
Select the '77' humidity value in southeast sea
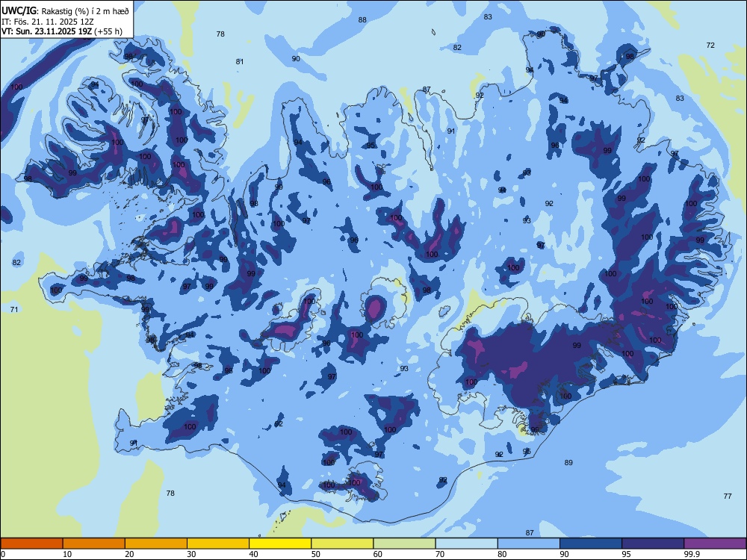click(728, 497)
